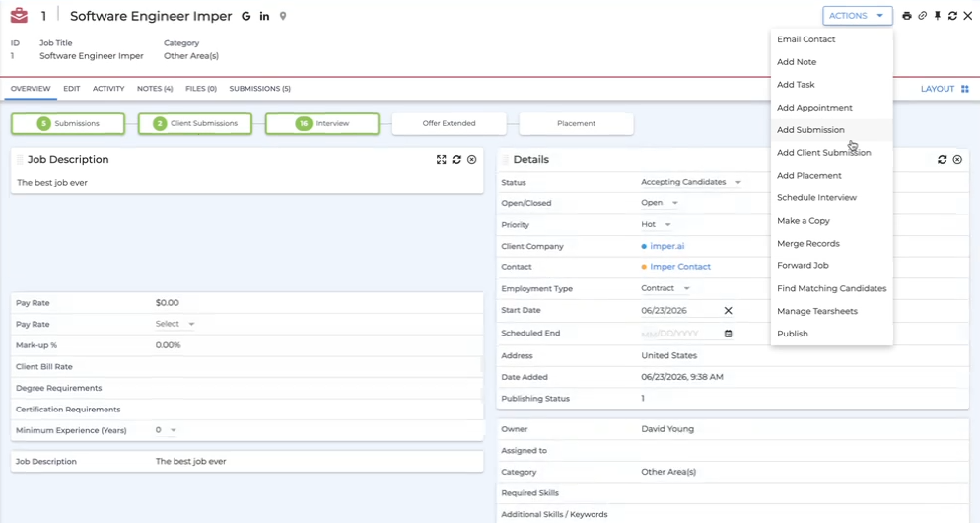Viewport: 980px width, 523px height.
Task: Grab the Details card drag handle
Action: tap(505, 160)
